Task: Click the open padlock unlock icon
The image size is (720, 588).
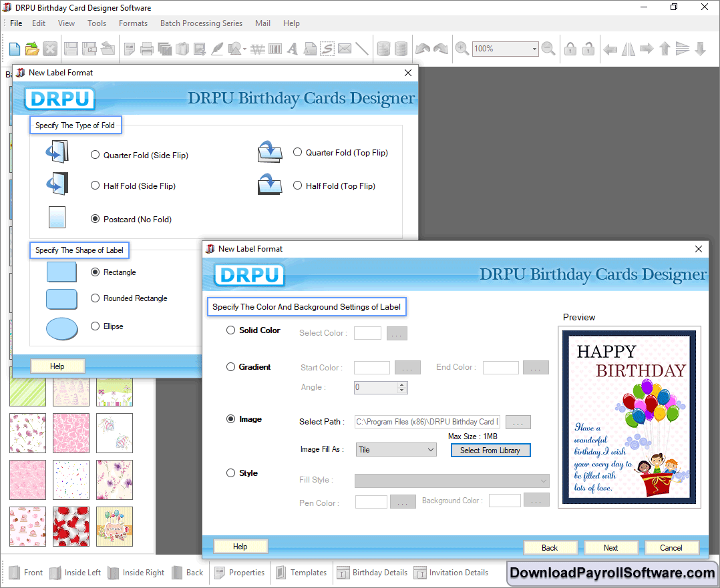Action: [588, 49]
